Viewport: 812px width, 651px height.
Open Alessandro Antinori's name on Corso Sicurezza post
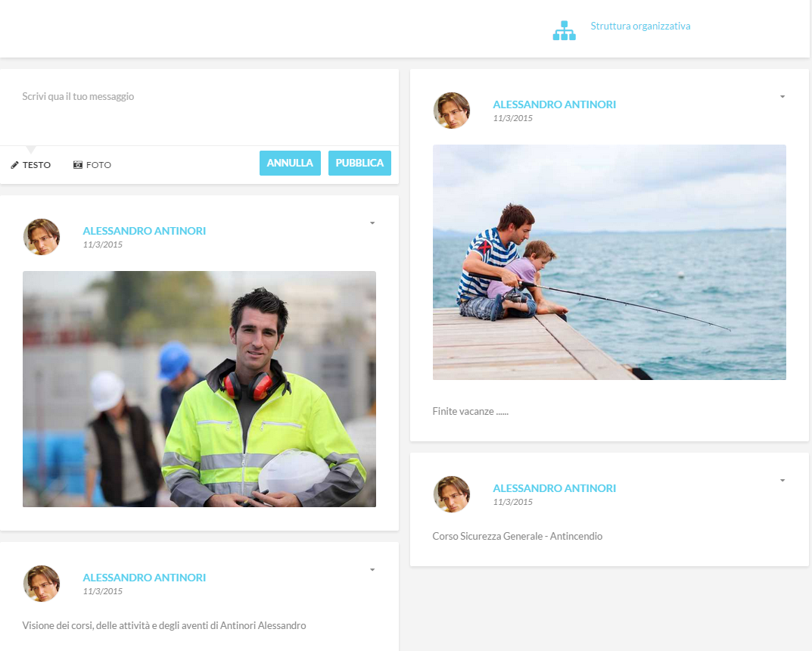pyautogui.click(x=555, y=488)
